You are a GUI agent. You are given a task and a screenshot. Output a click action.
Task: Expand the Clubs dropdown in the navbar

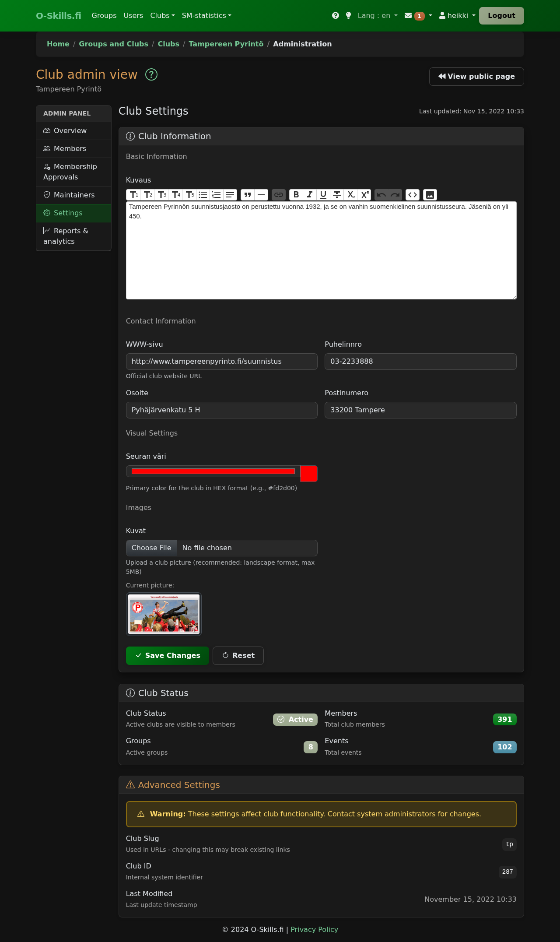162,16
